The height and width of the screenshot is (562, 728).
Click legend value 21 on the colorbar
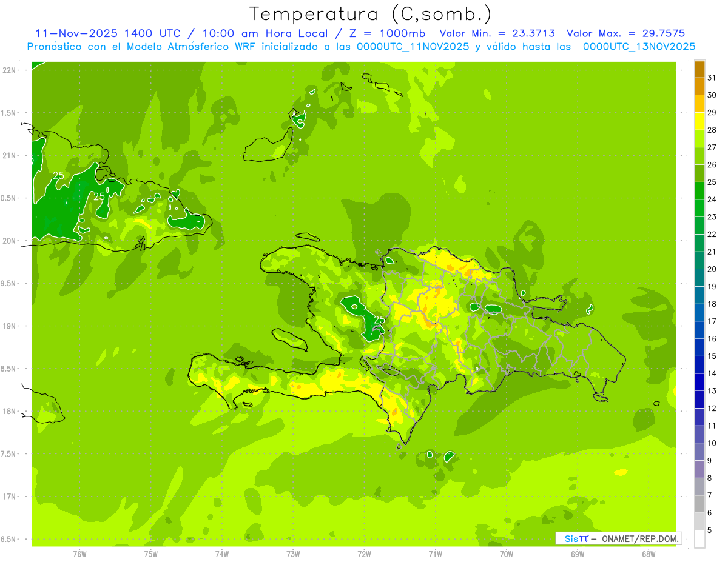coord(712,252)
